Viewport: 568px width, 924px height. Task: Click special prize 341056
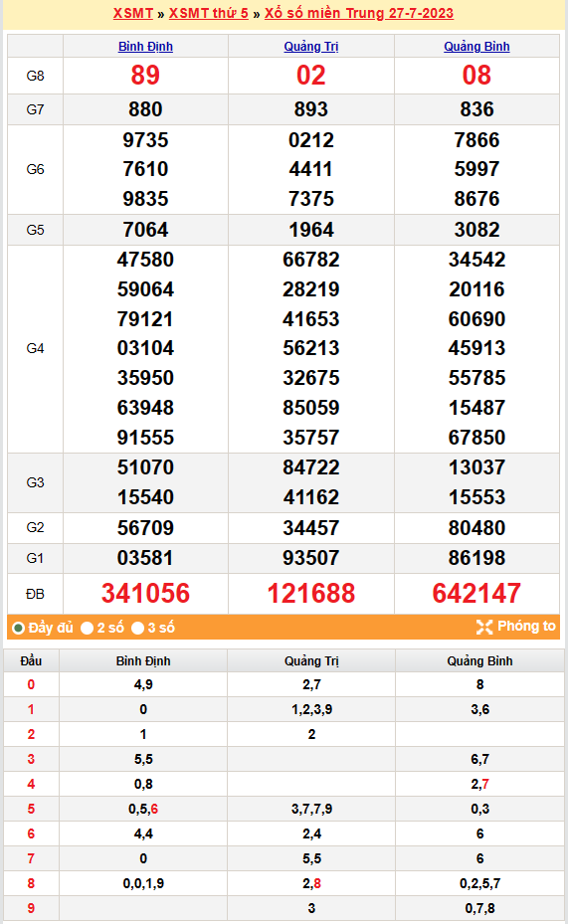click(x=145, y=594)
